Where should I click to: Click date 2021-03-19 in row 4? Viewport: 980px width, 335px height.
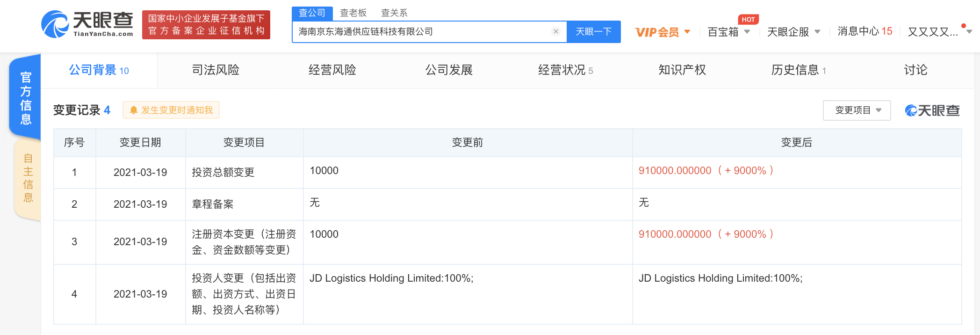click(x=140, y=294)
